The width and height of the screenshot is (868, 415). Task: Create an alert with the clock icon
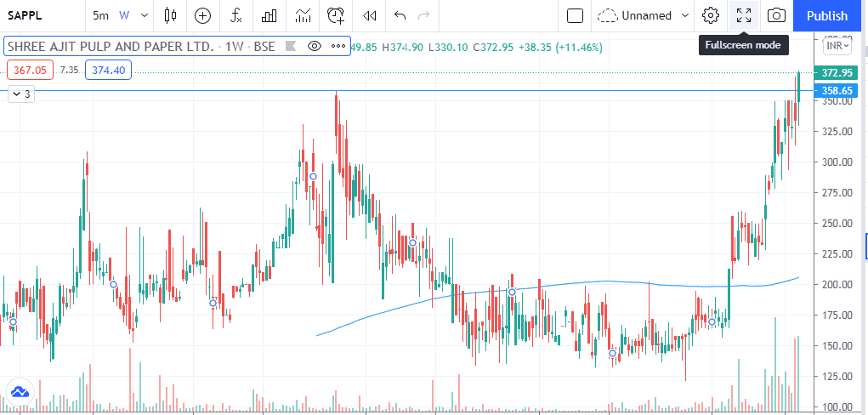pyautogui.click(x=336, y=15)
